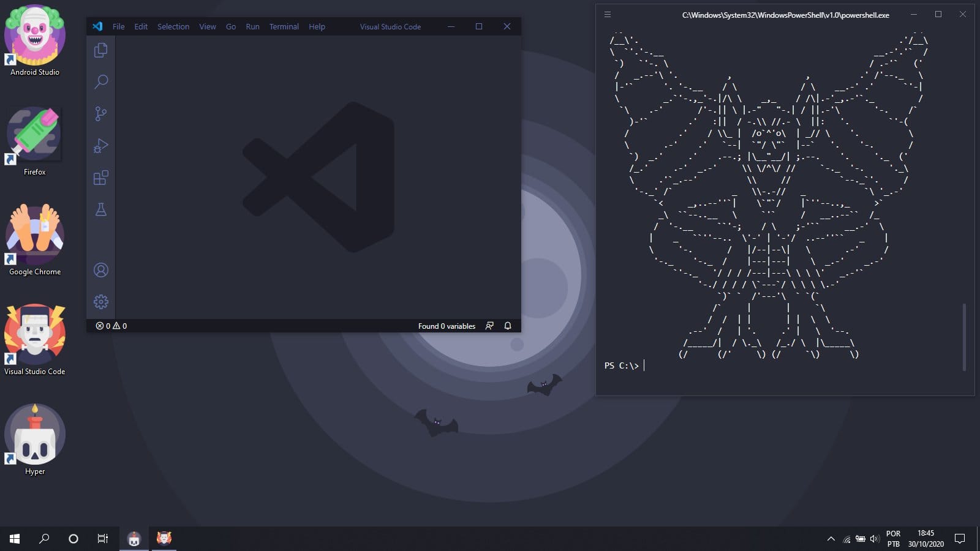Open the Manage settings gear in VS Code
This screenshot has width=980, height=551.
pyautogui.click(x=100, y=301)
